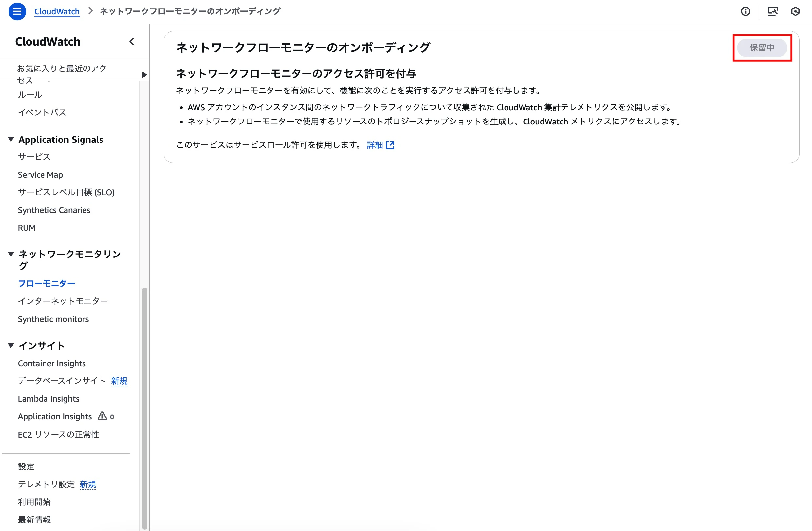This screenshot has height=531, width=812.
Task: Open 最新情報 in the sidebar
Action: [x=34, y=520]
